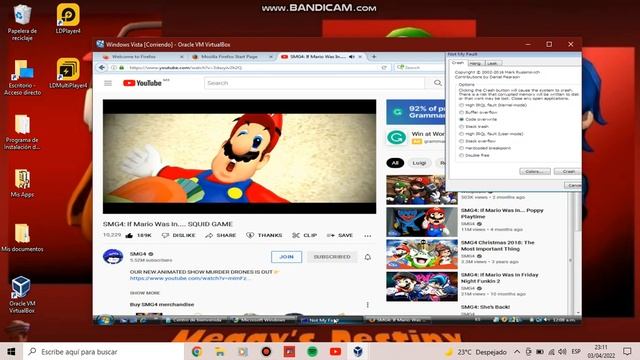This screenshot has height=360, width=640.
Task: Click the YouTube search magnifier button
Action: tap(438, 83)
